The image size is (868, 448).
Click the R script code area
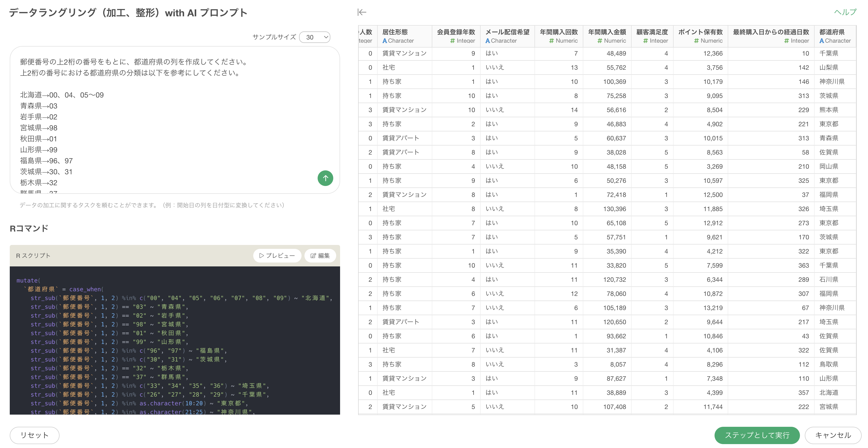click(174, 340)
